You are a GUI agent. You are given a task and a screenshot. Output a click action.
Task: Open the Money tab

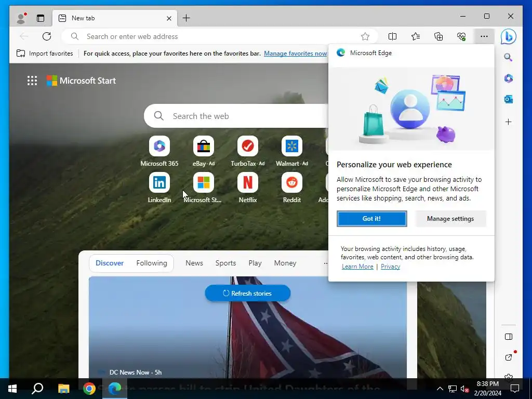[x=285, y=263]
